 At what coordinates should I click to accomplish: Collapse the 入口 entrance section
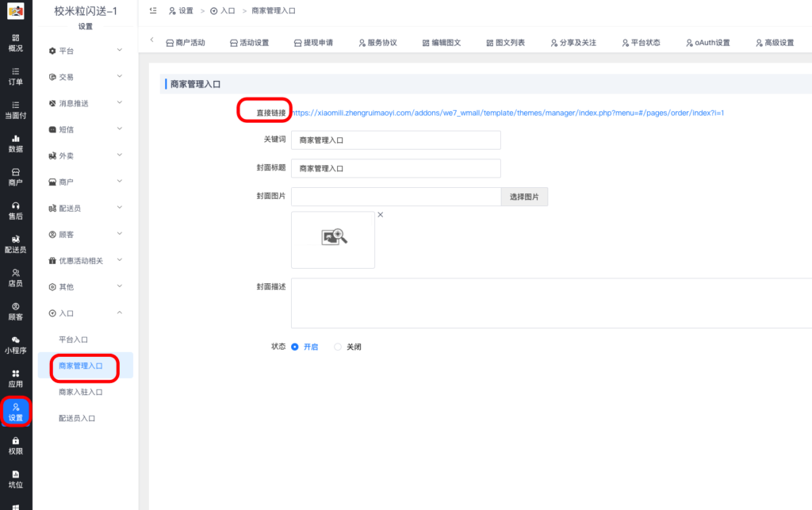click(x=67, y=313)
